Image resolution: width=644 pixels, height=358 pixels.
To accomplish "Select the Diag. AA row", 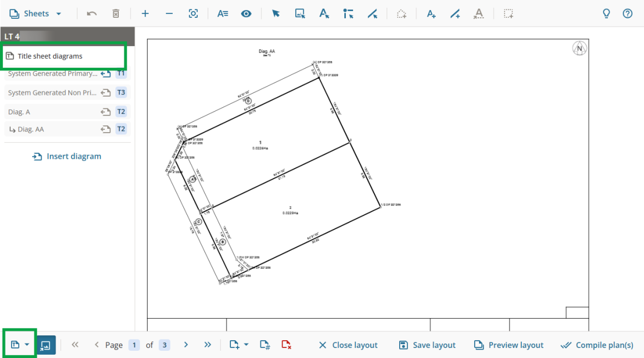I will click(x=67, y=129).
